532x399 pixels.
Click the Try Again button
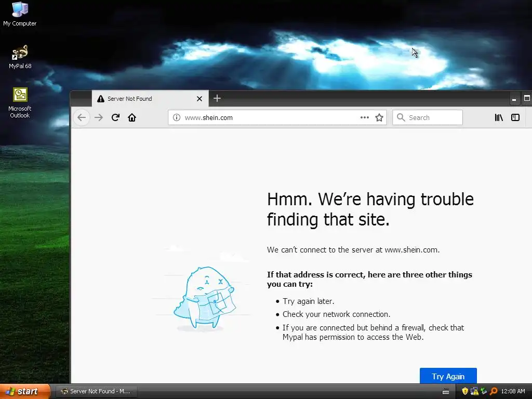click(448, 376)
